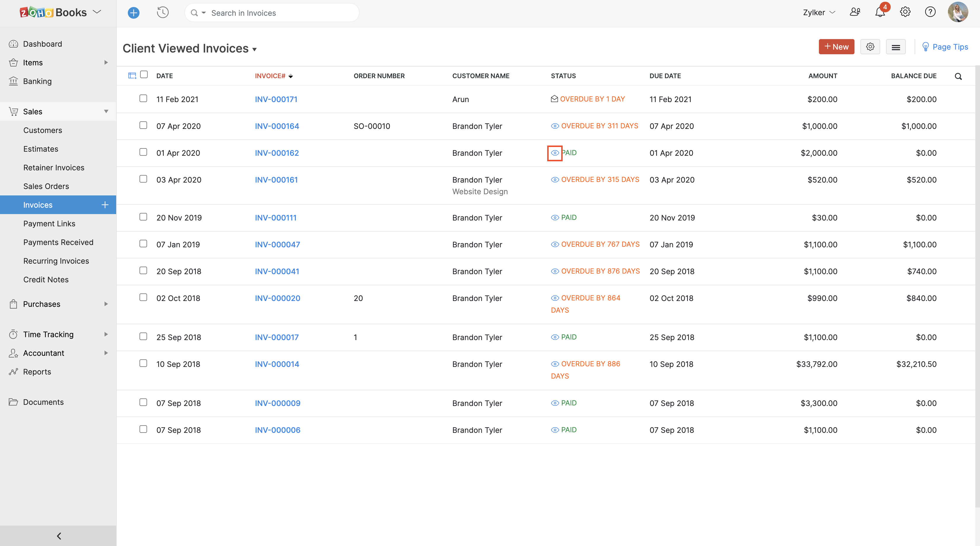The width and height of the screenshot is (980, 546).
Task: Open invoice INV-000171 link
Action: click(x=276, y=99)
